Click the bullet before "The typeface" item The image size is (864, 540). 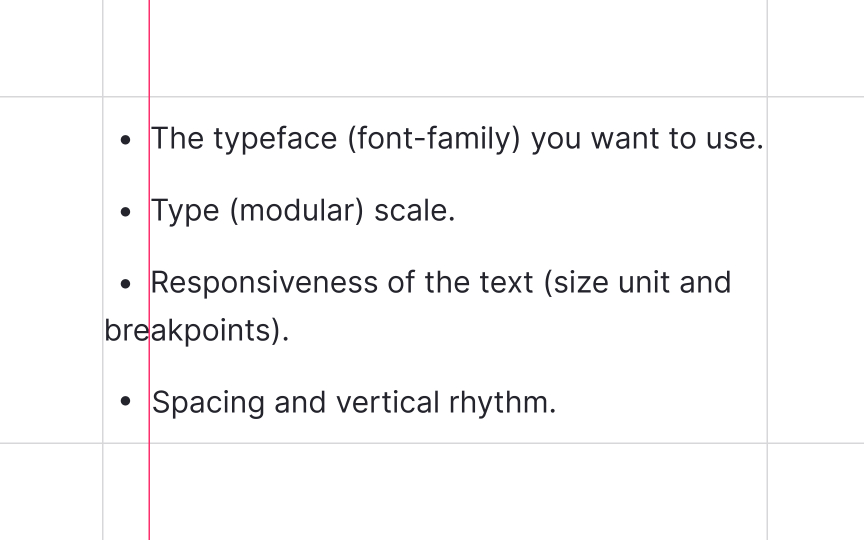tap(126, 140)
